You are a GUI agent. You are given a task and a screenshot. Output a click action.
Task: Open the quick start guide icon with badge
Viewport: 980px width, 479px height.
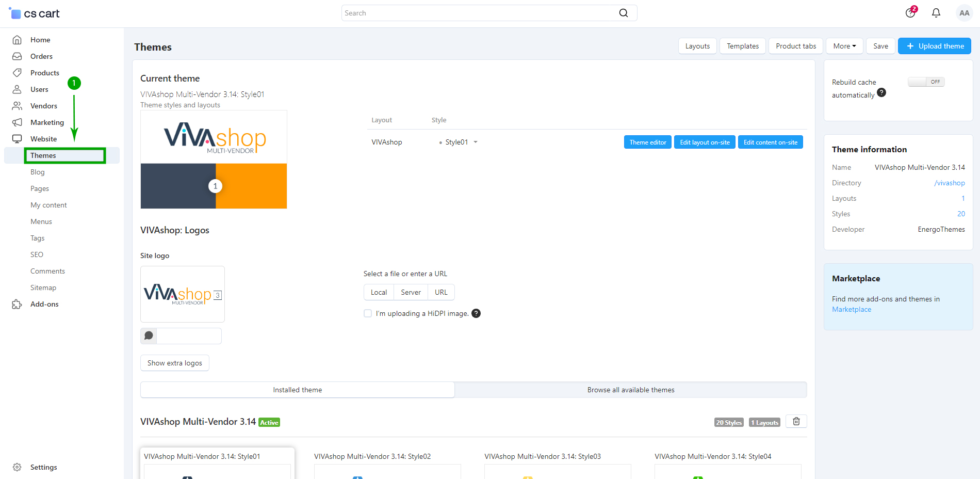tap(910, 13)
